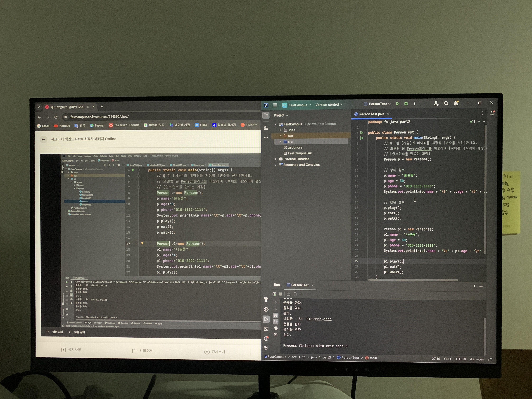This screenshot has height=399, width=532.
Task: Click the Rerun icon in the Run panel
Action: 274,294
